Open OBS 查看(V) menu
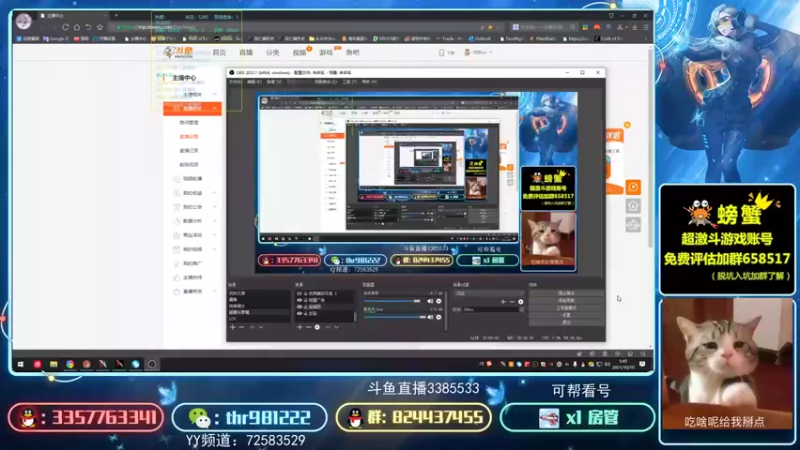 (x=274, y=82)
